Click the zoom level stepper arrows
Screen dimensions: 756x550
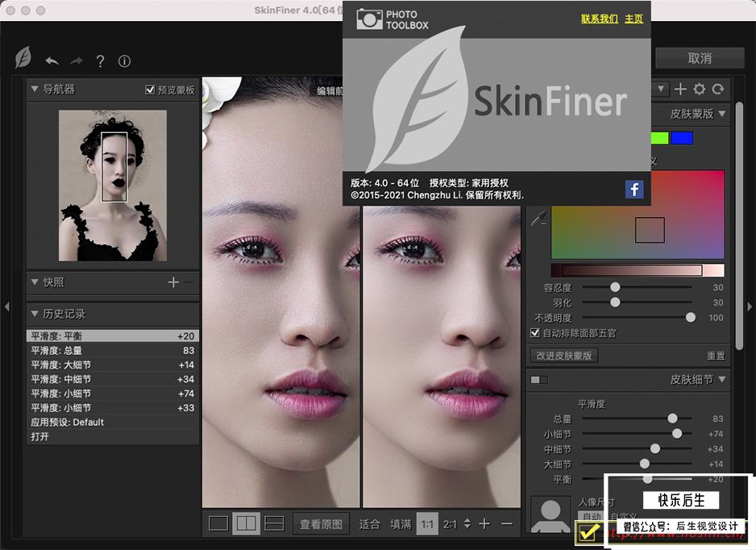[467, 523]
